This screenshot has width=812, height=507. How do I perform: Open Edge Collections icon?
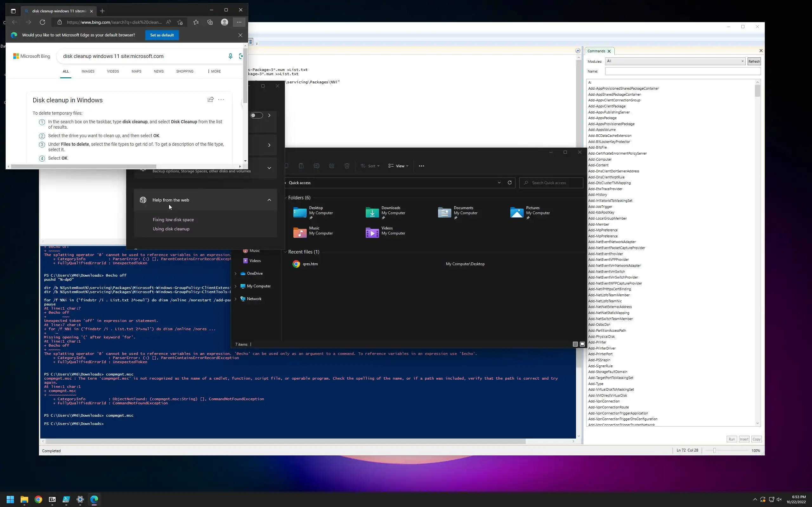point(210,22)
